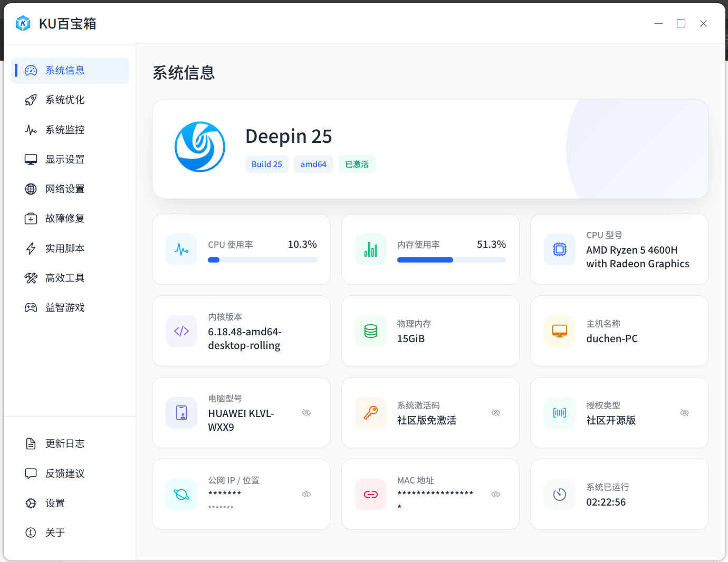The width and height of the screenshot is (728, 562).
Task: Open 反馈建议 feedback entry
Action: coord(70,473)
